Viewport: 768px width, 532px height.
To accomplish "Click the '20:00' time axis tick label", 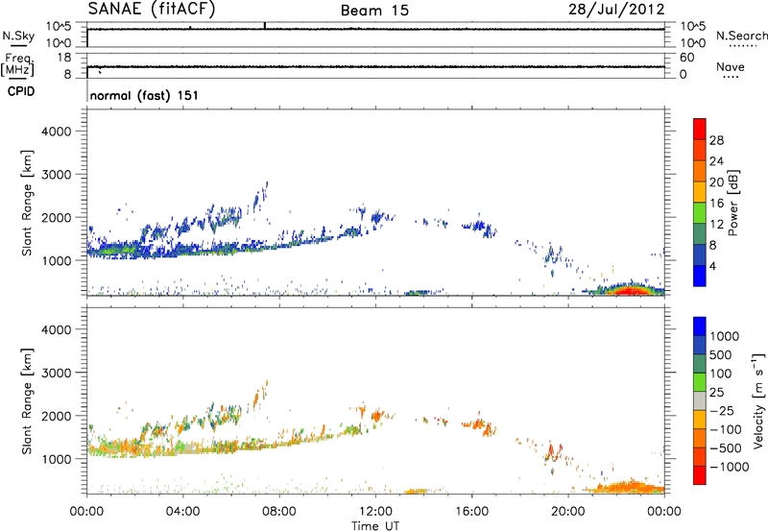I will (x=568, y=512).
